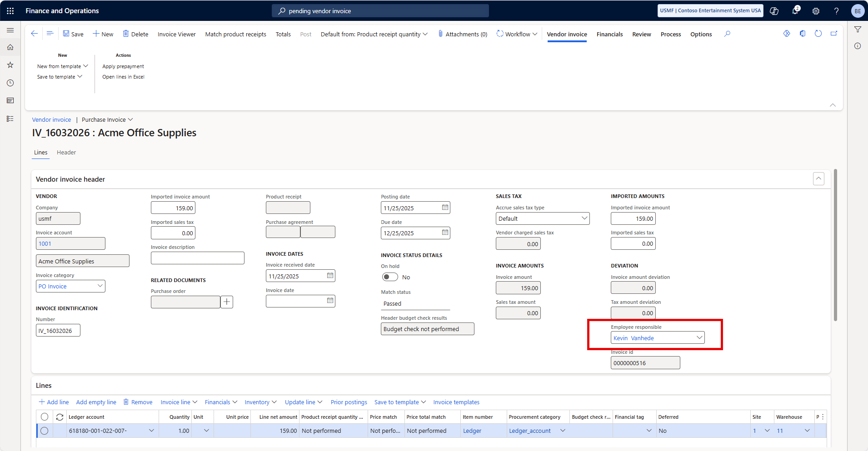Toggle the On hold switch
The width and height of the screenshot is (868, 451).
point(389,277)
